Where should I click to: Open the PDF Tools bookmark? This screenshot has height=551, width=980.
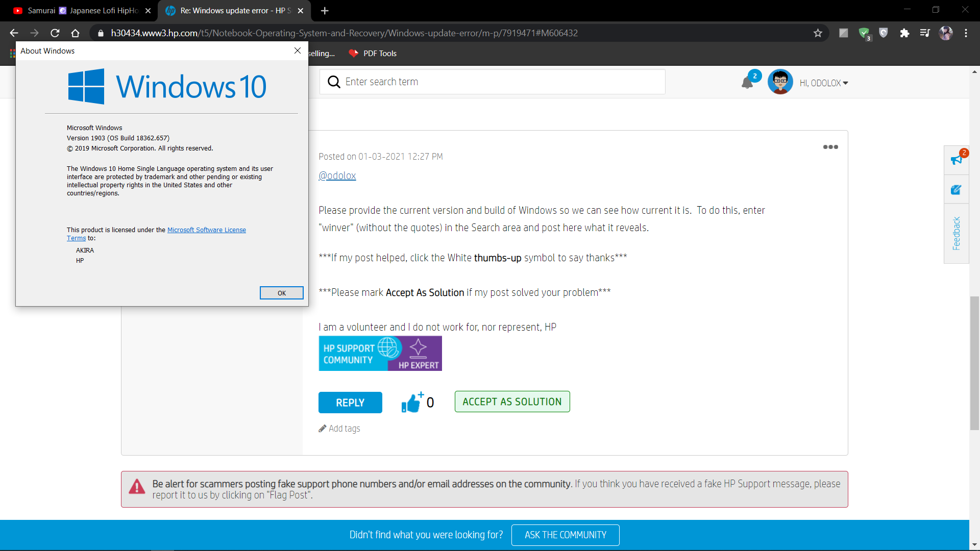coord(373,54)
